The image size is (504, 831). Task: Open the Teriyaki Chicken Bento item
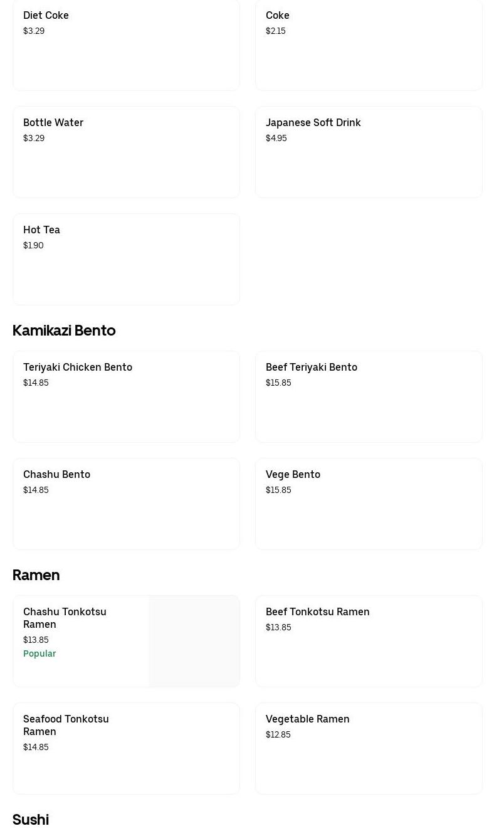pos(125,396)
